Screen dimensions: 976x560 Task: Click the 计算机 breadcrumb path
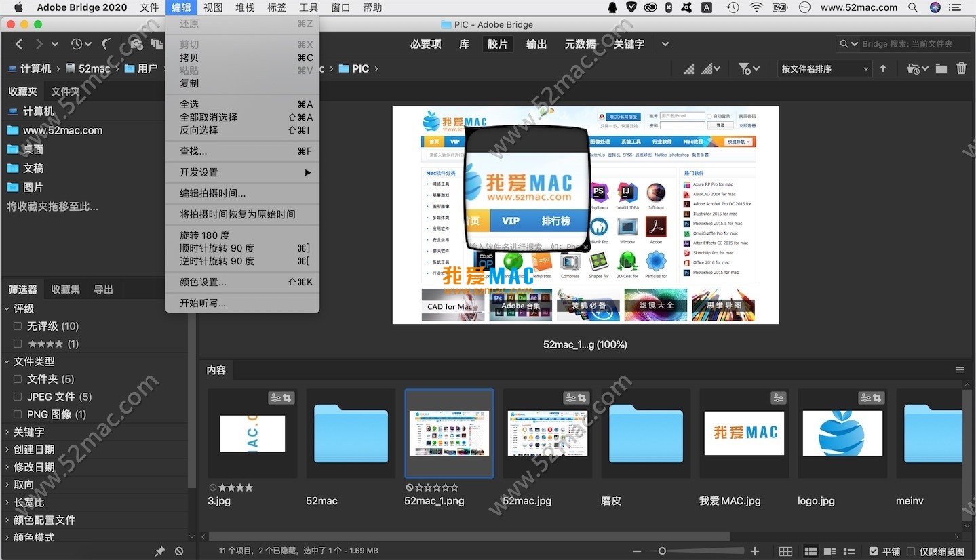coord(28,68)
